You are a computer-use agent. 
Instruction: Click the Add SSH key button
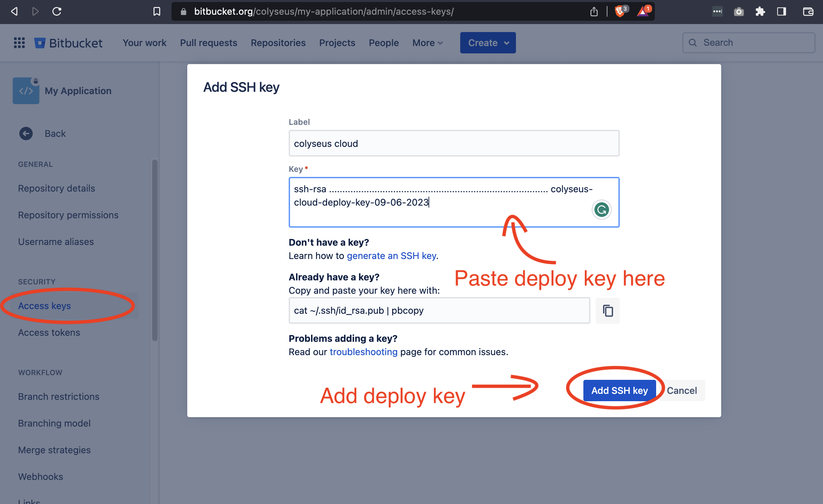(x=619, y=391)
